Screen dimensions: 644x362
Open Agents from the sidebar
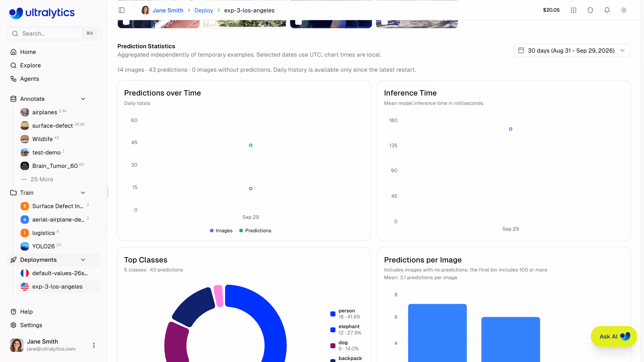click(x=54, y=79)
